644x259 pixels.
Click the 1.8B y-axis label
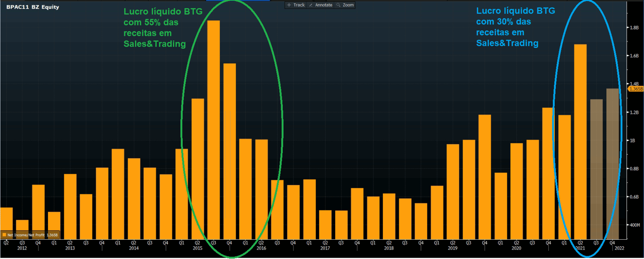[x=634, y=28]
